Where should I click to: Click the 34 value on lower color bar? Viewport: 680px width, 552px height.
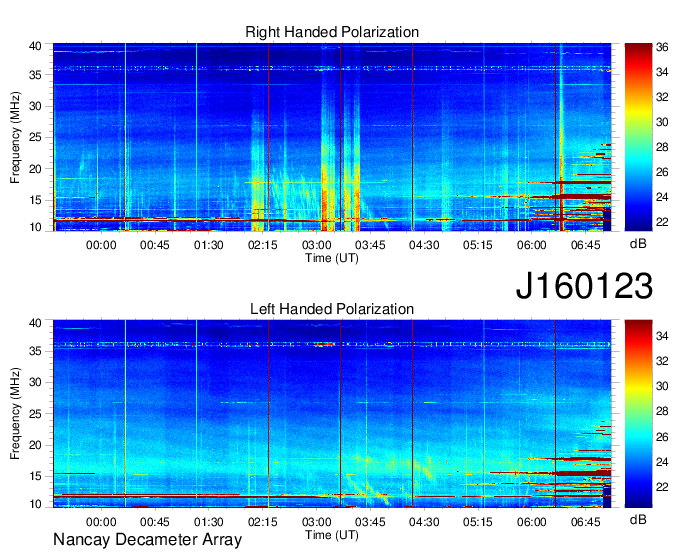pyautogui.click(x=662, y=336)
